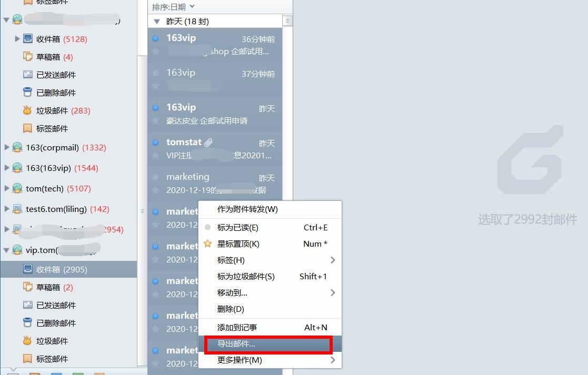Image resolution: width=588 pixels, height=375 pixels.
Task: Click the 标签邮件 label icon
Action: (x=28, y=128)
